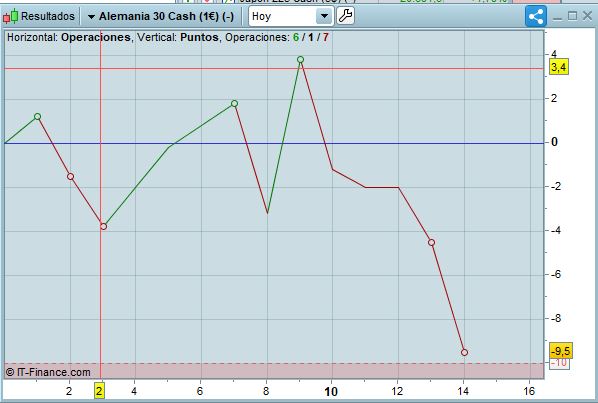Click the 16 label on horizontal axis
The width and height of the screenshot is (598, 403).
529,391
